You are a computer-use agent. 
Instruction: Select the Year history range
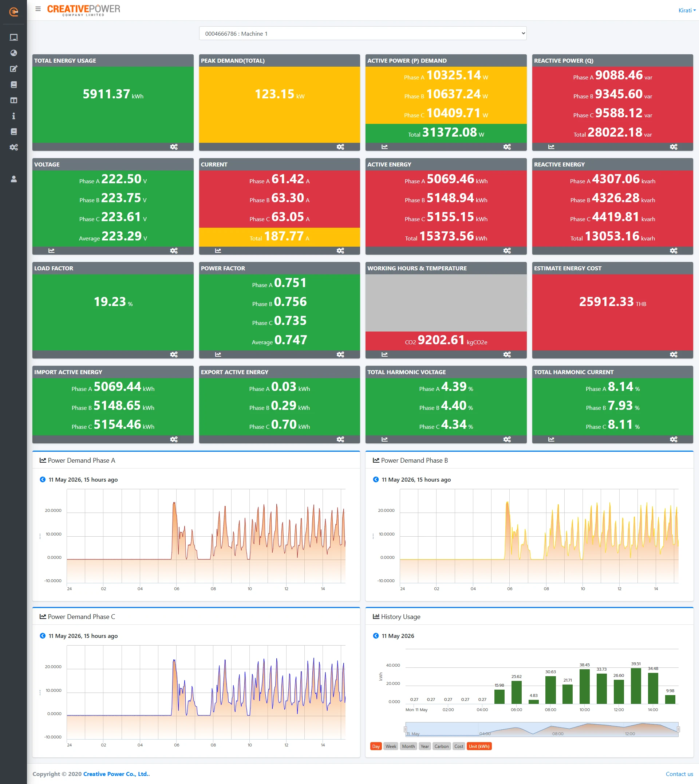pyautogui.click(x=425, y=746)
